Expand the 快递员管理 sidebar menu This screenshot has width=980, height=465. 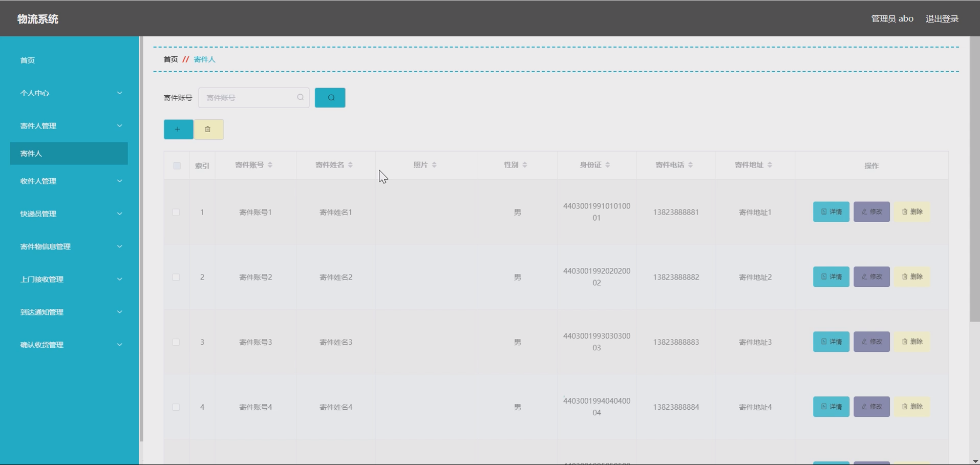[x=69, y=214]
